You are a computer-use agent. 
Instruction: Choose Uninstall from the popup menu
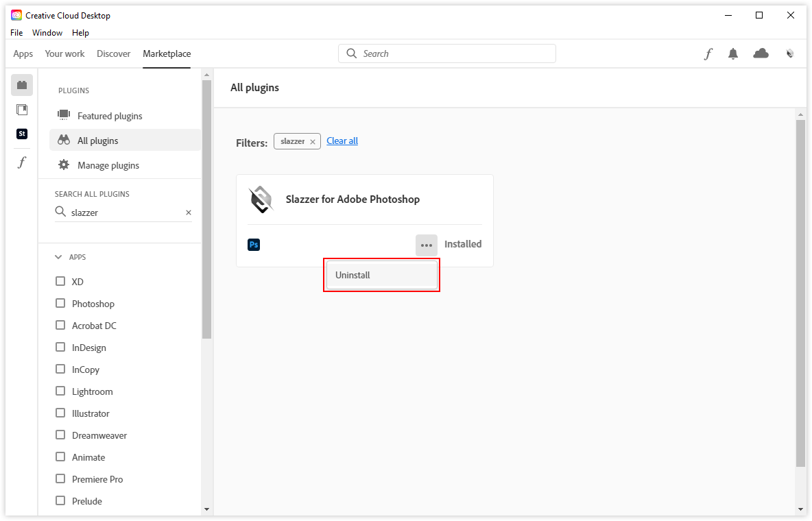tap(382, 275)
